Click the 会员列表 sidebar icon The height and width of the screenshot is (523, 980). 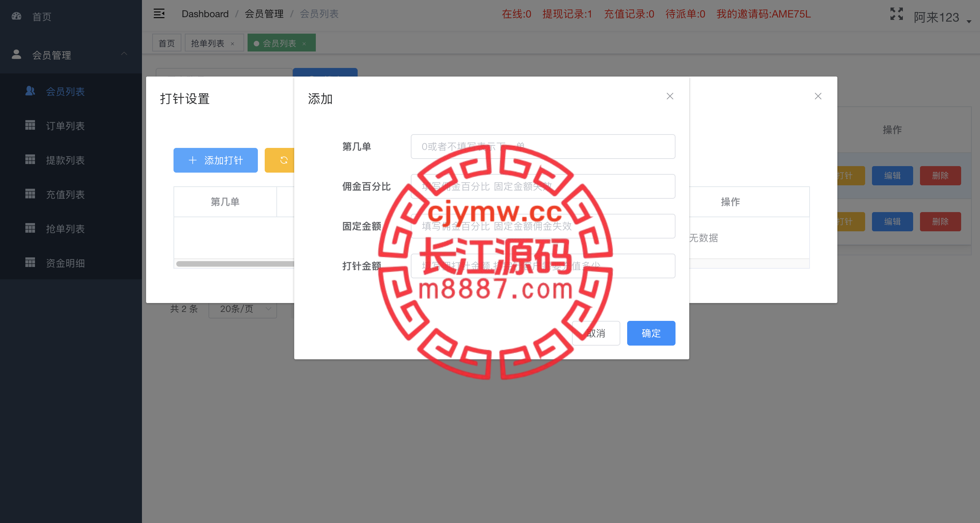[30, 91]
